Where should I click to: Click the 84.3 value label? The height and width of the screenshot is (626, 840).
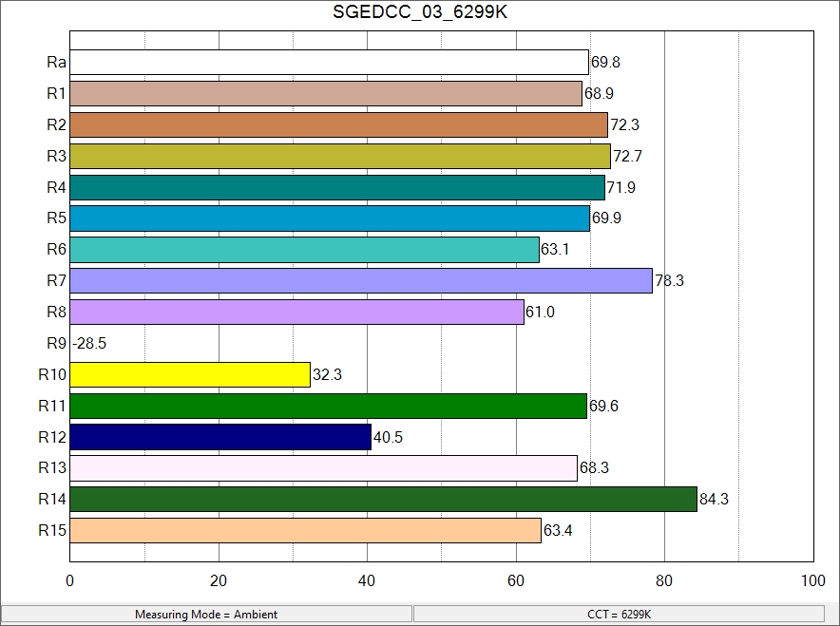(714, 500)
